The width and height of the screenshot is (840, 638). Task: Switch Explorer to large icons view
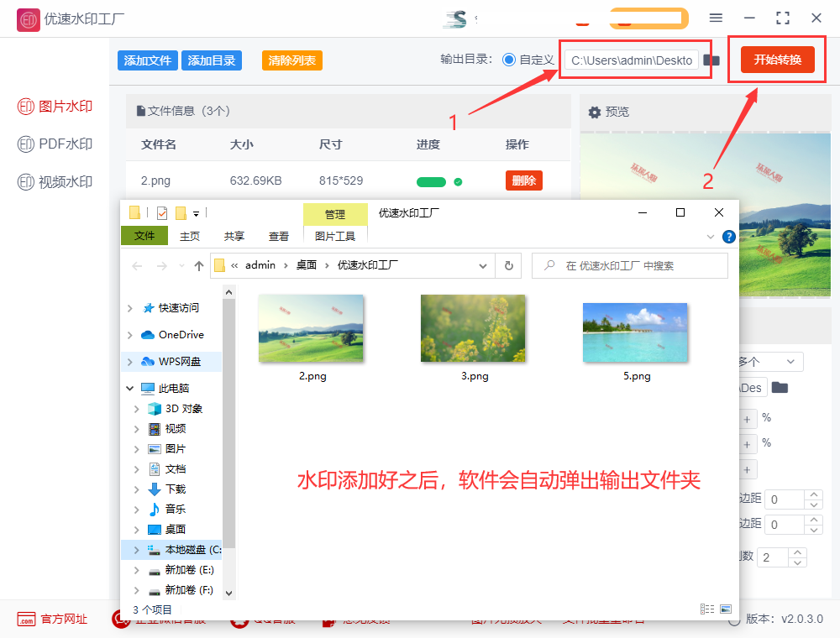tap(726, 609)
